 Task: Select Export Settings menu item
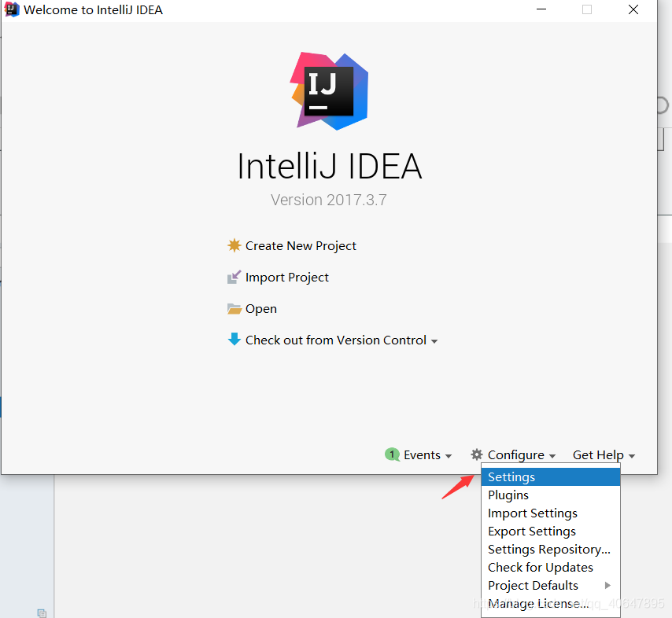[x=551, y=531]
